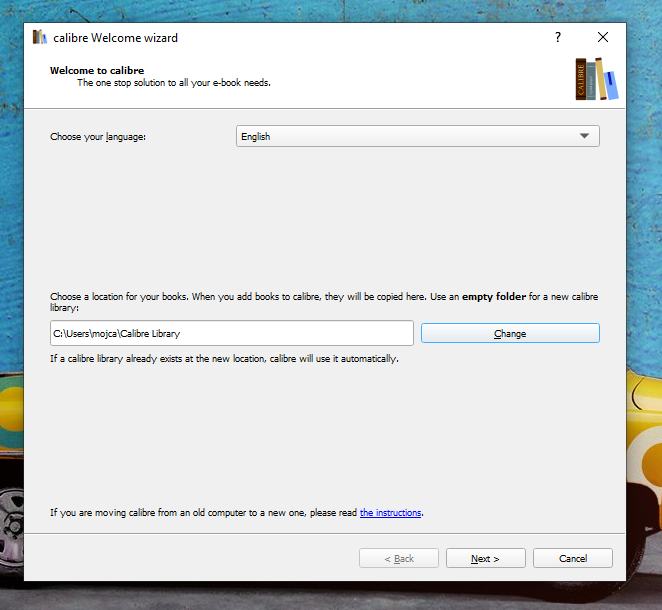
Task: Click the 'one stop solution' subtitle text
Action: (x=174, y=83)
